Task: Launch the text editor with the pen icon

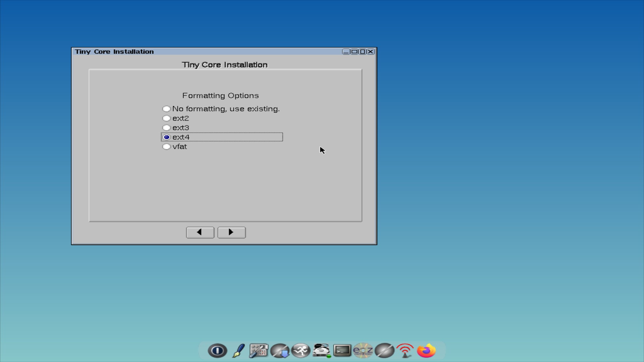Action: click(x=238, y=351)
